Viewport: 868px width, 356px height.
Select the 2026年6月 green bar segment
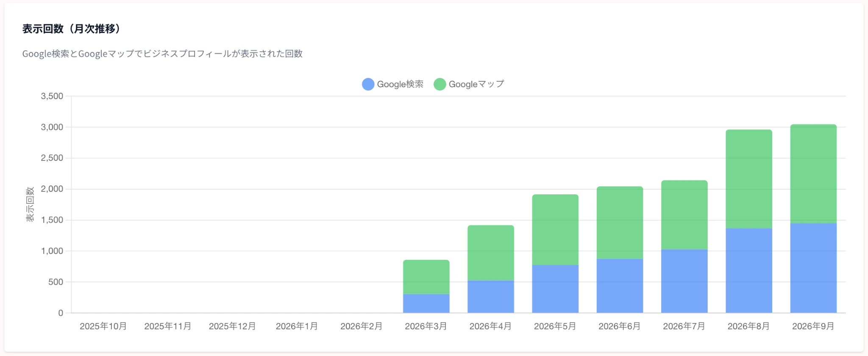point(620,223)
